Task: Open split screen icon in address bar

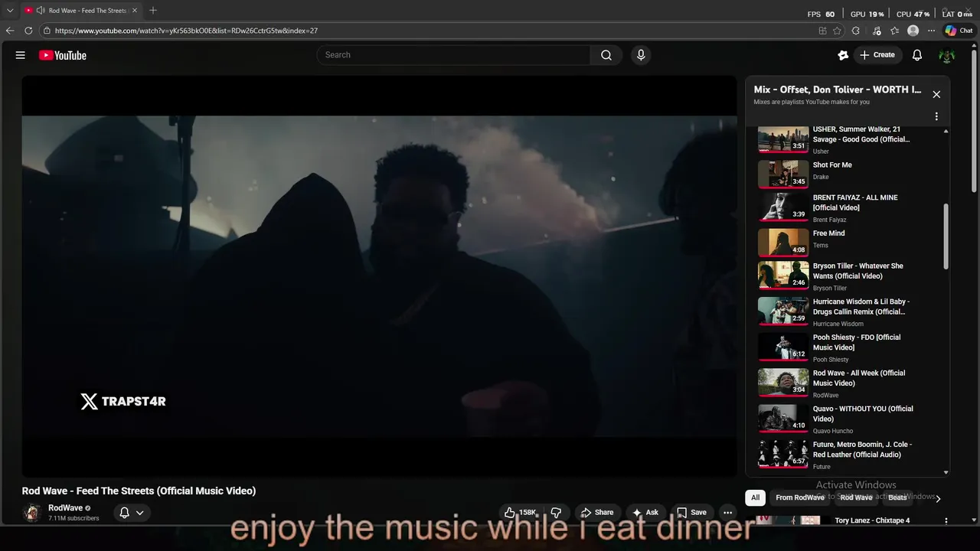Action: tap(822, 31)
